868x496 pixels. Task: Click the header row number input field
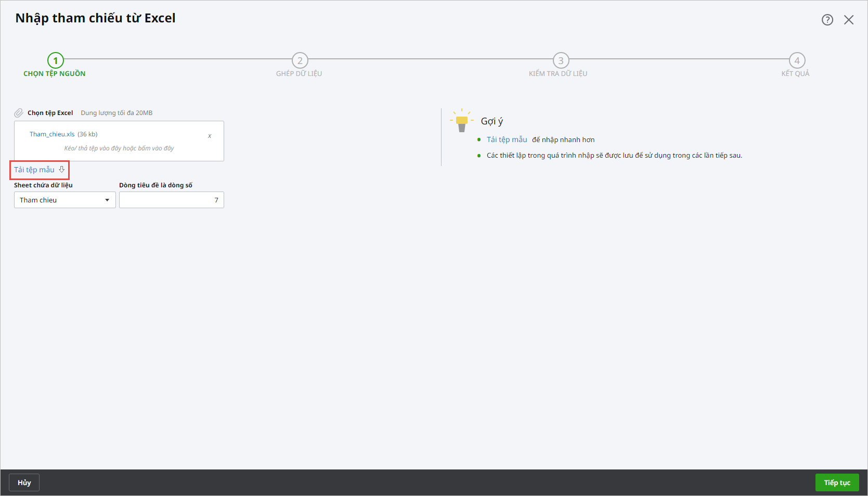coord(171,200)
